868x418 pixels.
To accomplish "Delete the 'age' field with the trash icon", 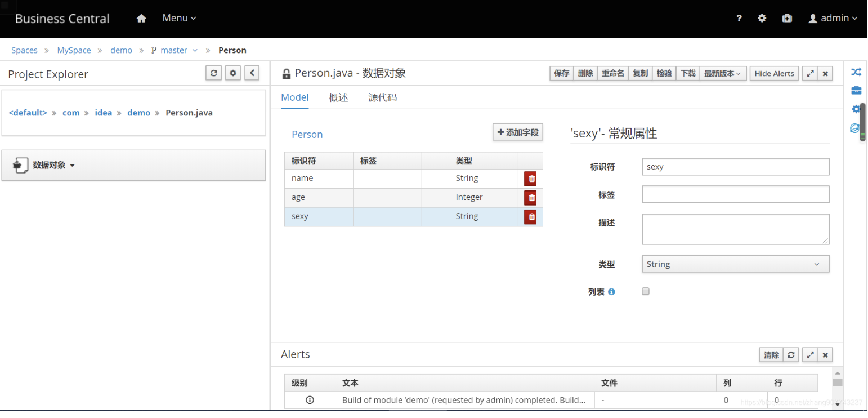I will pyautogui.click(x=530, y=198).
